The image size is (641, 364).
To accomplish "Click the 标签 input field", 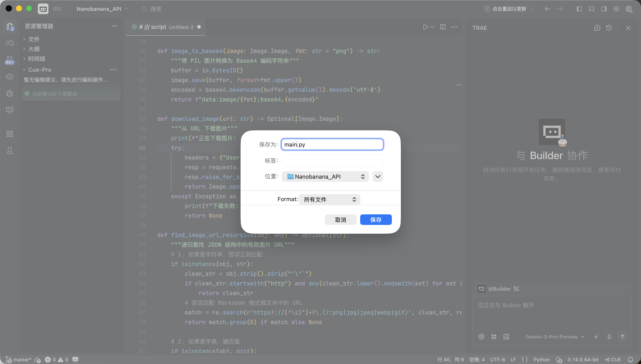I will click(x=332, y=160).
